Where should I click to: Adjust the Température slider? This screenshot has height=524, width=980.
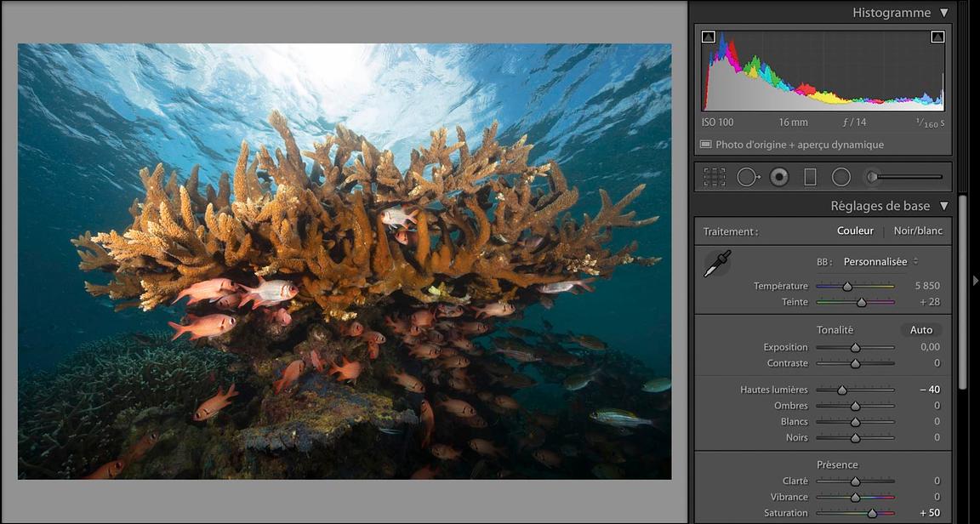(x=855, y=286)
